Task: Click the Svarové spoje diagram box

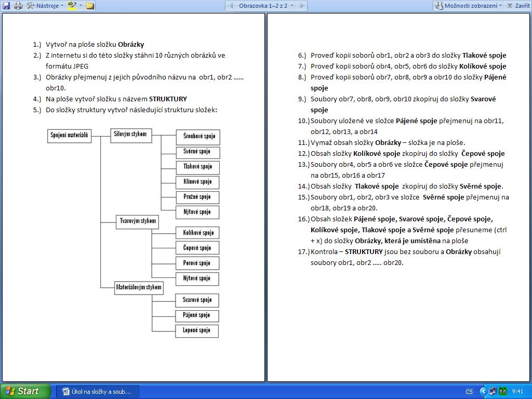Action: (x=197, y=300)
